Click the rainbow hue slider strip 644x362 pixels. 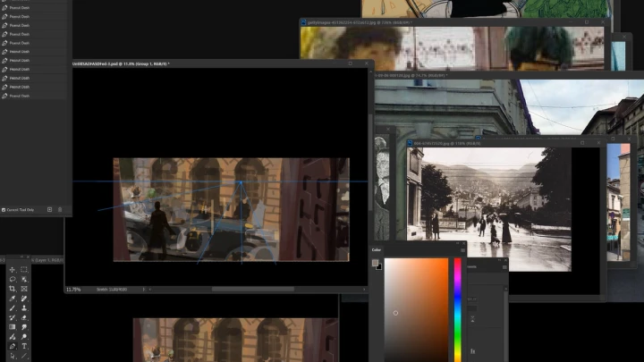(x=458, y=310)
